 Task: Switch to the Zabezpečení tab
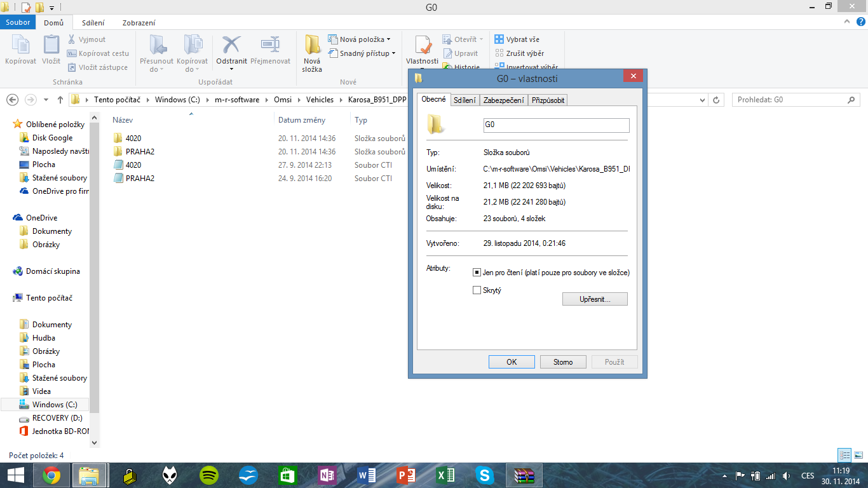503,100
